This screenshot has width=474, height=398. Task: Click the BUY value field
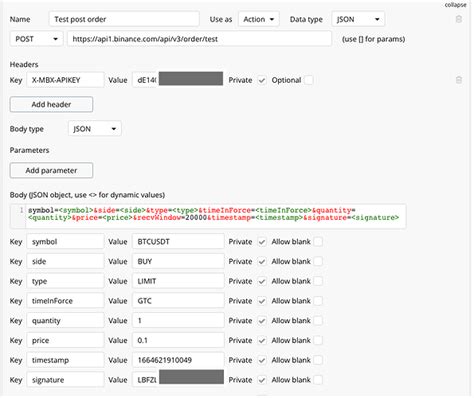click(178, 261)
